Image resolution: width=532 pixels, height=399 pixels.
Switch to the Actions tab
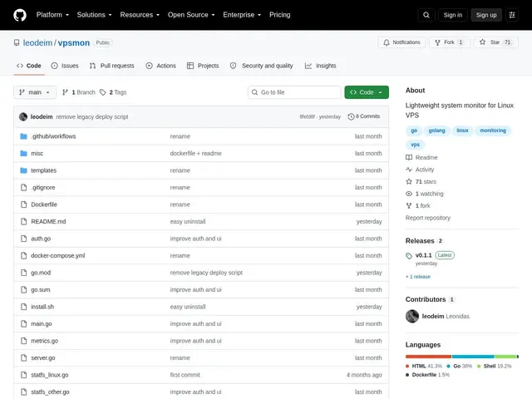tap(160, 66)
